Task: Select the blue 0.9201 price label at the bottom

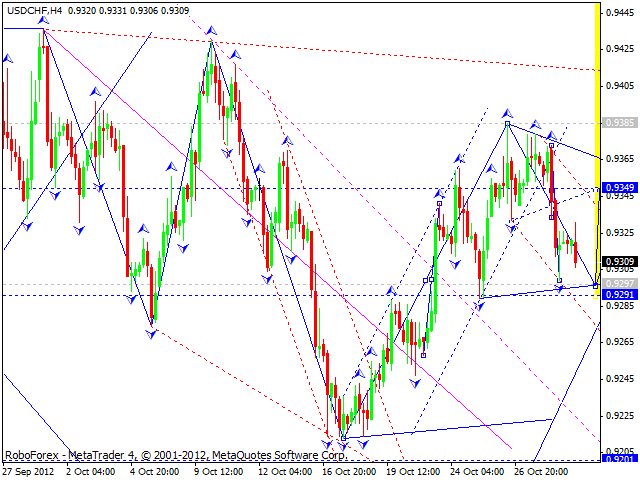Action: pos(620,459)
